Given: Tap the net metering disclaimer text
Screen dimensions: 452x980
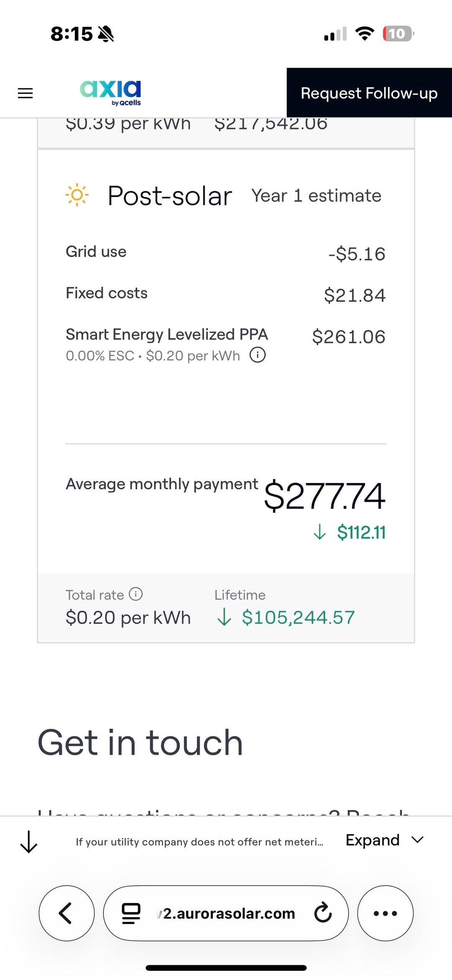Looking at the screenshot, I should (x=199, y=842).
